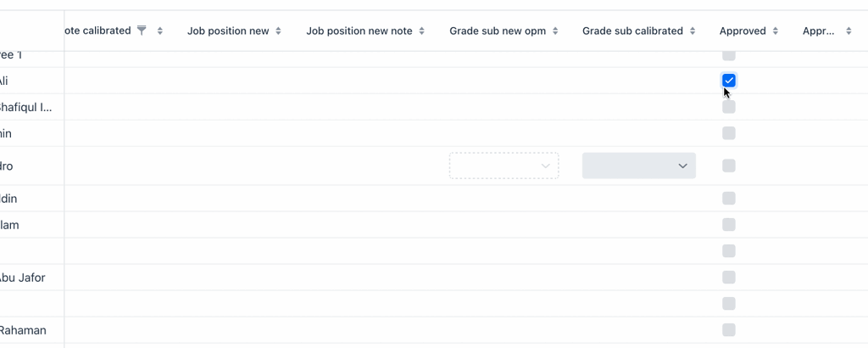Check Approved box for Abu Jafor row

729,277
